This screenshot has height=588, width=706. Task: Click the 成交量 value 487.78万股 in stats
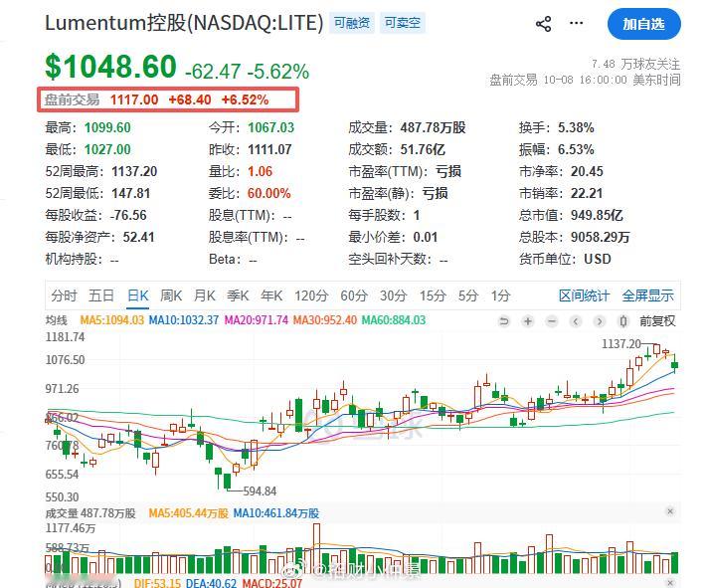433,127
